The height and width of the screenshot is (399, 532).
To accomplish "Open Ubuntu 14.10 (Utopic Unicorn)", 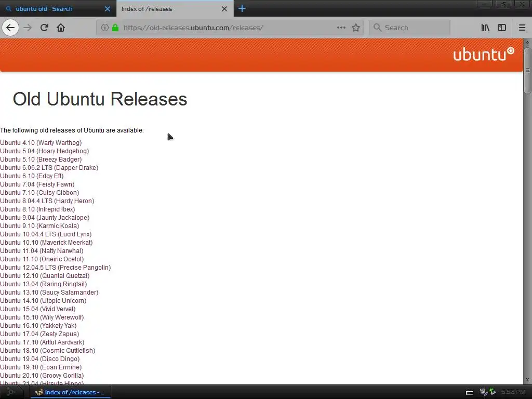I will pos(43,301).
